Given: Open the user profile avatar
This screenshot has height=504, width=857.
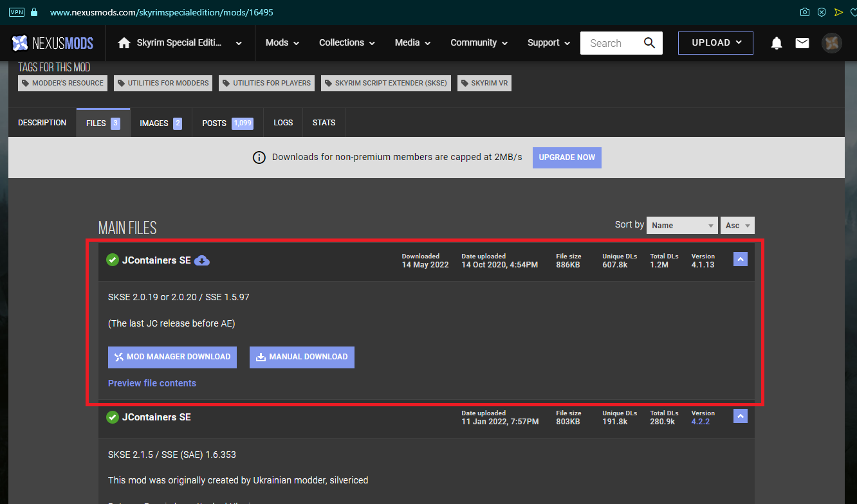Looking at the screenshot, I should tap(832, 43).
